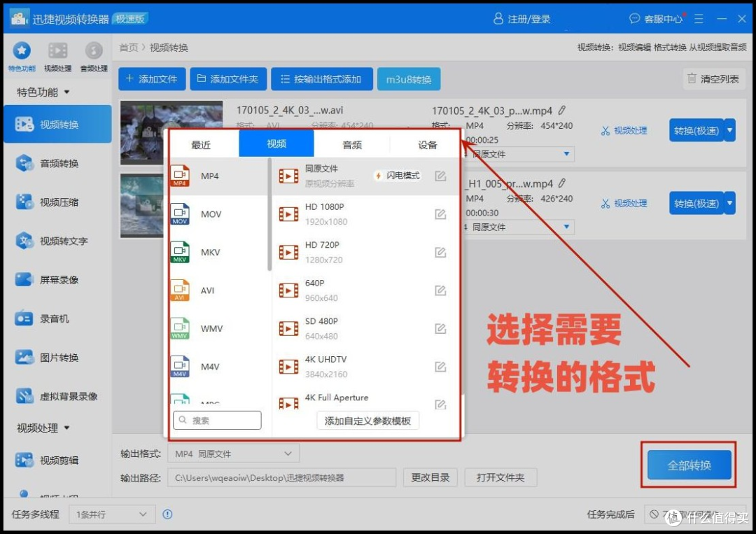Screen dimensions: 756x534
Task: Choose the MOV format icon
Action: (x=180, y=214)
